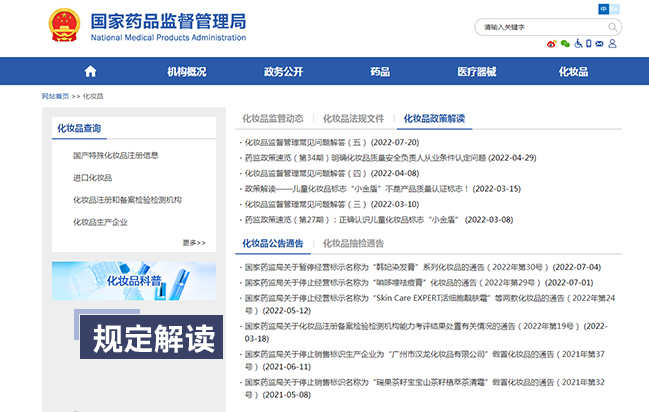Switch to the 化妆品法规文件 tab
Screen dimensions: 649x412
coord(353,119)
